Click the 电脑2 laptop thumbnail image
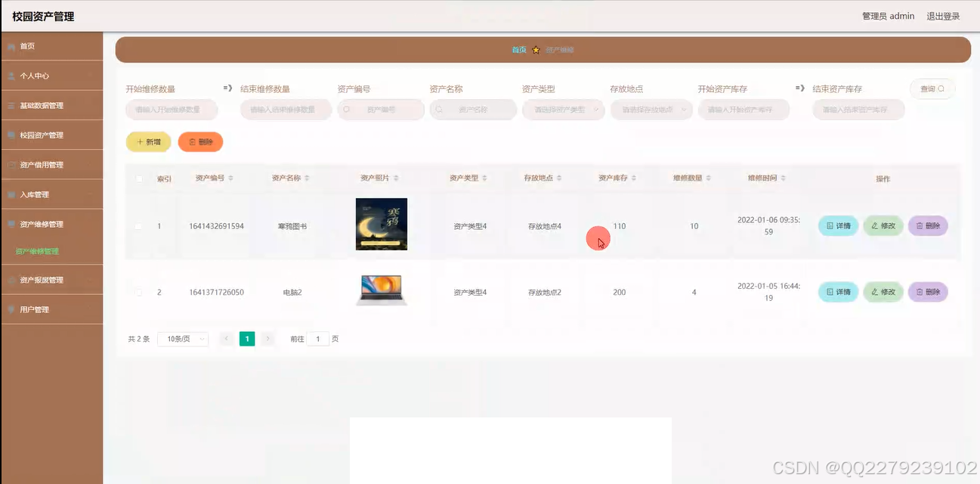980x484 pixels. pos(381,290)
